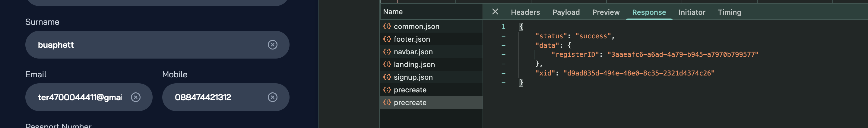868x128 pixels.
Task: Clear the Mobile field with its X icon
Action: pos(272,97)
